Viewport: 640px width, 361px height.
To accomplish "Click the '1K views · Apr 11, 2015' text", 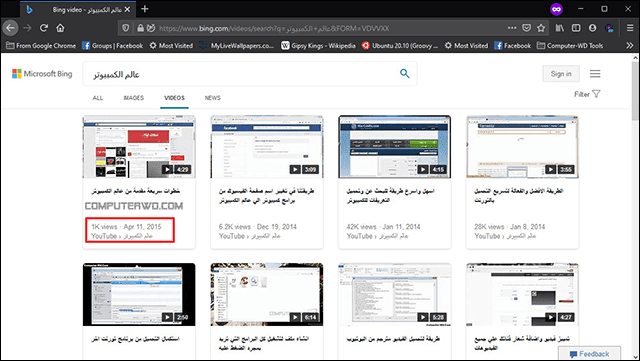I will coord(126,227).
